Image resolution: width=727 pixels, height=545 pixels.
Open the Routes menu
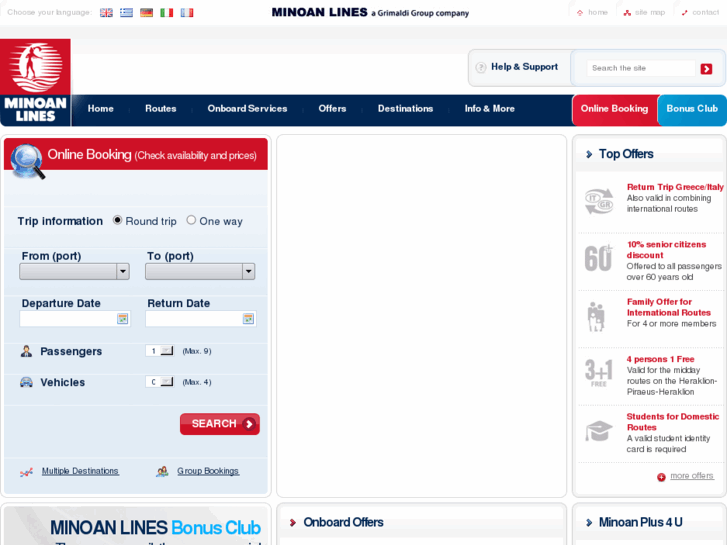(x=160, y=109)
